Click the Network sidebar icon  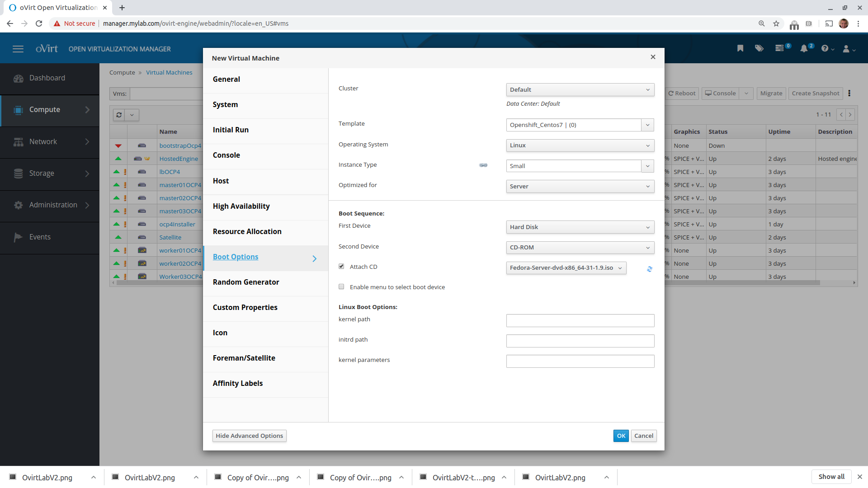click(x=19, y=142)
